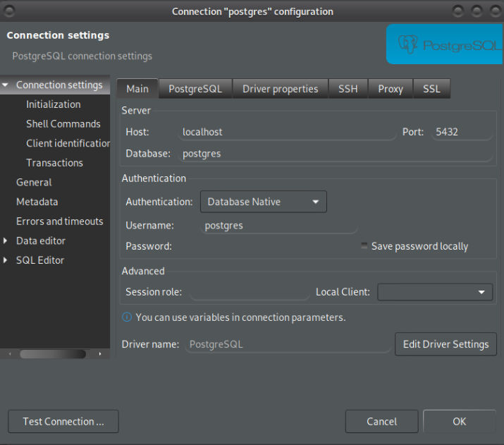504x445 pixels.
Task: Click the variables in connection parameters link
Action: [240, 317]
